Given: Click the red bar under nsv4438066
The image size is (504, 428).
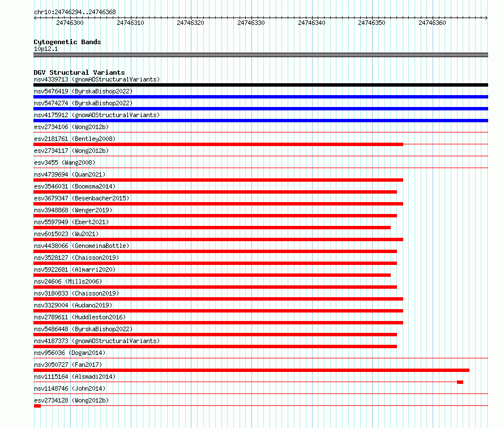Looking at the screenshot, I should [215, 251].
